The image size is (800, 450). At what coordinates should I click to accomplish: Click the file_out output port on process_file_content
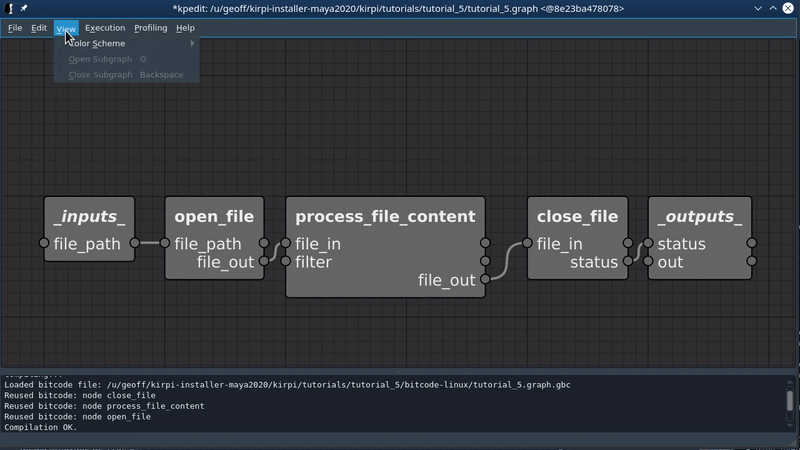pyautogui.click(x=485, y=280)
